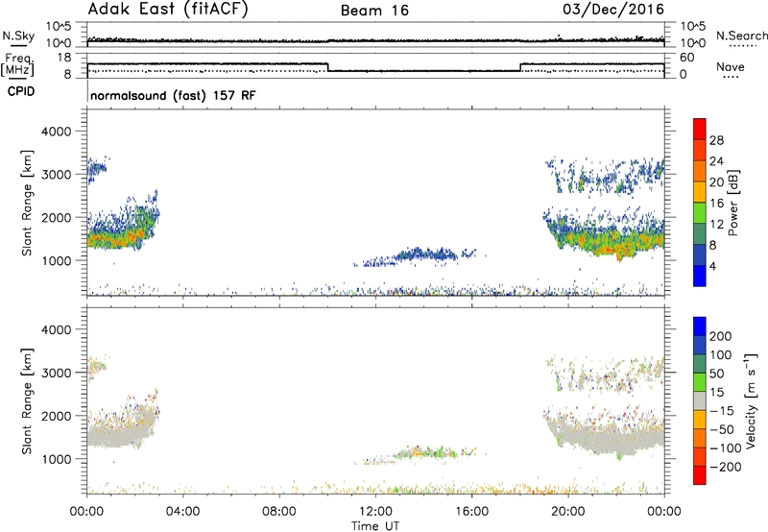Click the red top segment of Power color bar
Screen dimensions: 768x532
click(x=700, y=130)
